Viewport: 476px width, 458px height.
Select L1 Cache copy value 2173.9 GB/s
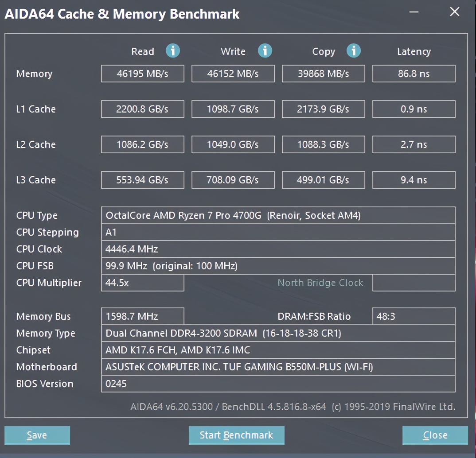[323, 109]
